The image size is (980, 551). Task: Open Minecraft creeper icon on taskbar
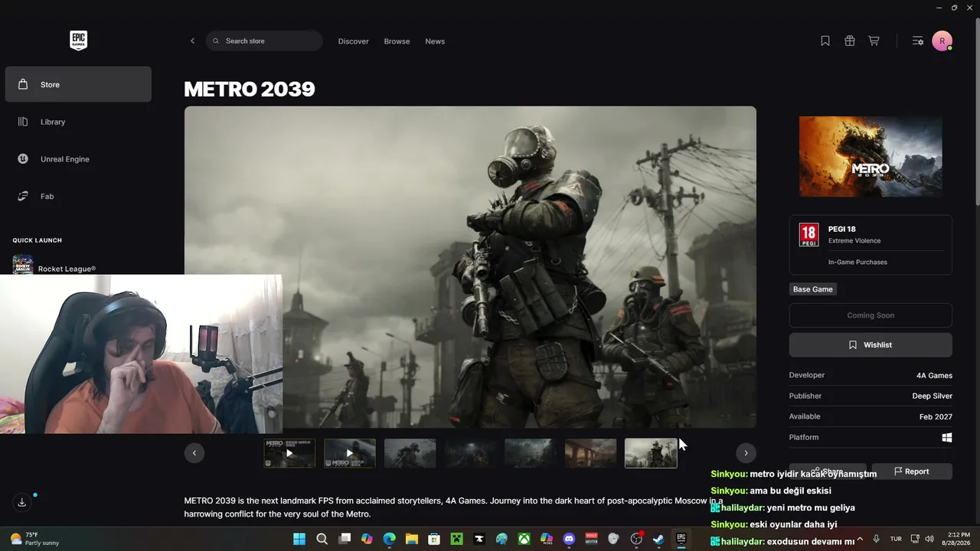(457, 539)
